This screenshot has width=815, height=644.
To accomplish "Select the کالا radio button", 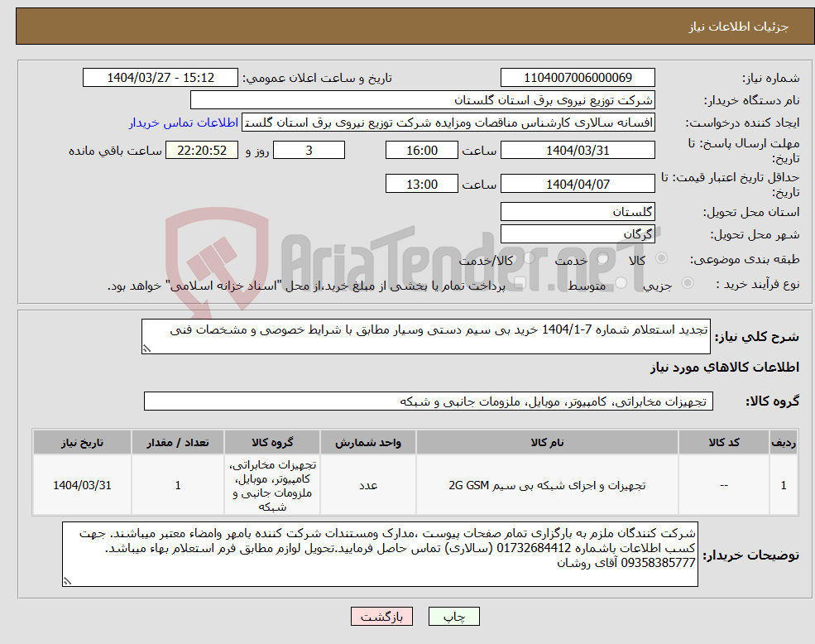I will pyautogui.click(x=662, y=258).
